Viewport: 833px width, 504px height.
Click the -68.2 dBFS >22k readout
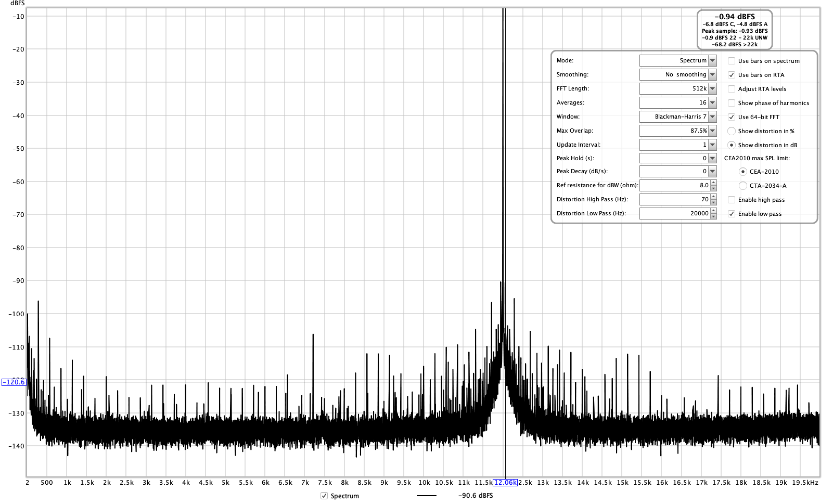(735, 45)
